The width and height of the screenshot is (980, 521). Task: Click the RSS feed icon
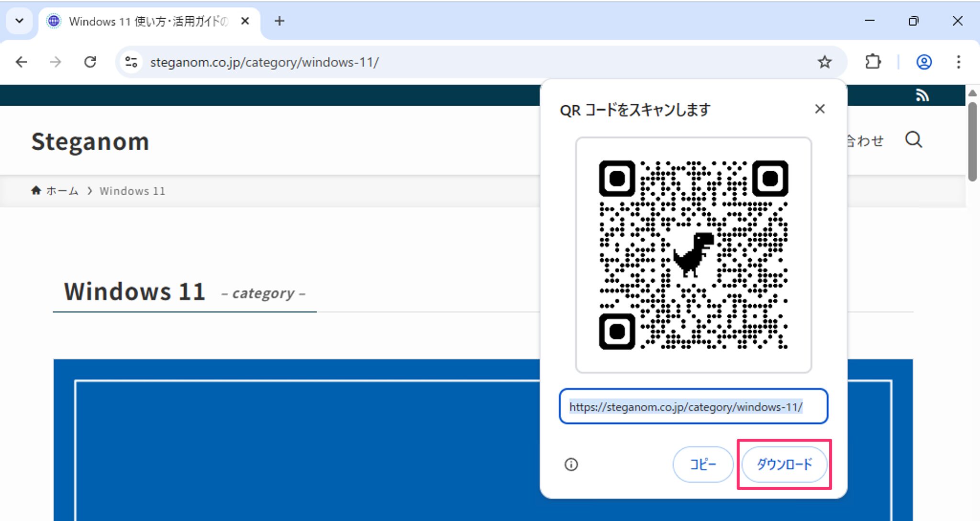[x=922, y=95]
